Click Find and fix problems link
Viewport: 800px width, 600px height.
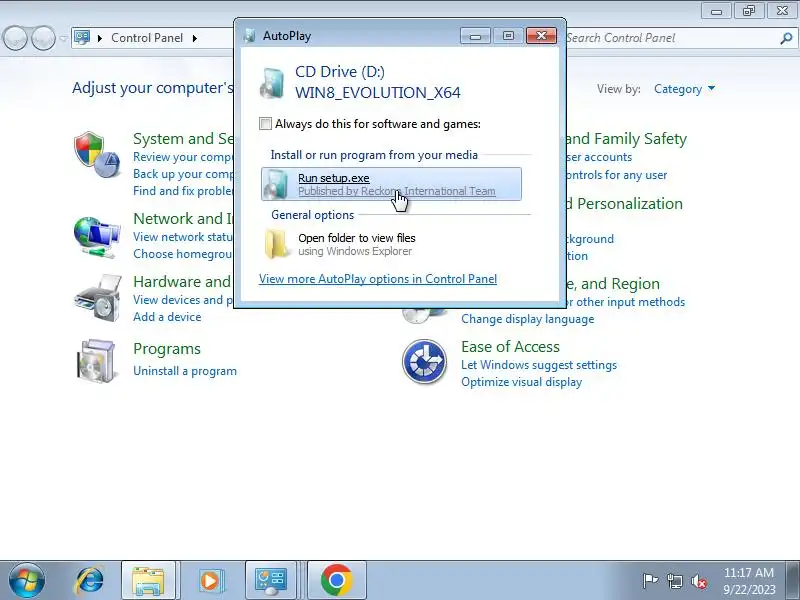click(183, 191)
